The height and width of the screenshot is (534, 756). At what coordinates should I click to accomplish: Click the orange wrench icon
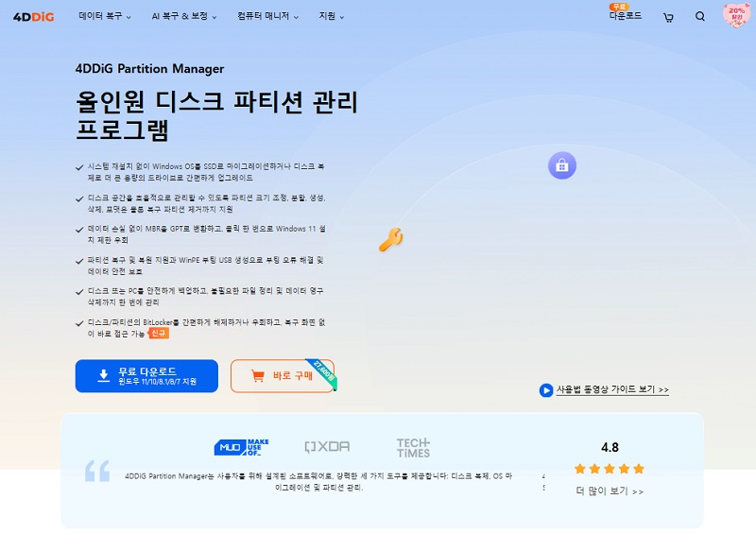tap(391, 239)
